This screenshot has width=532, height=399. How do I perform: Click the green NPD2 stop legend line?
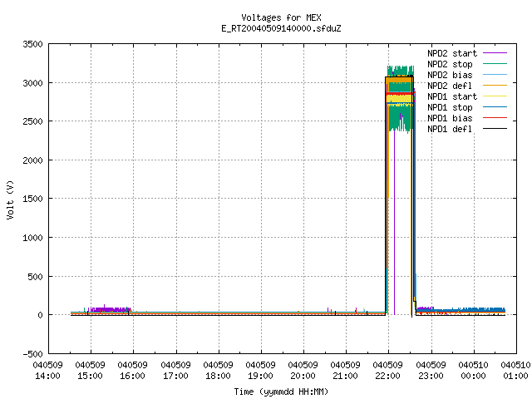(x=495, y=64)
